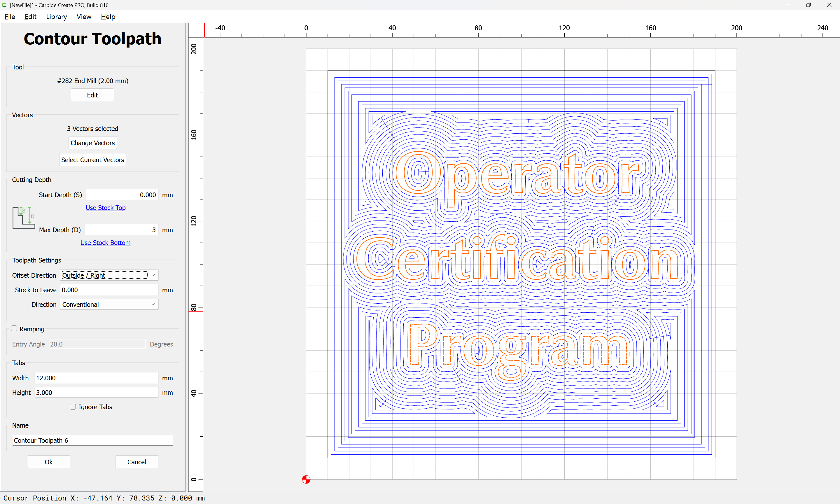Click the '160' mark on vertical ruler

pos(194,135)
